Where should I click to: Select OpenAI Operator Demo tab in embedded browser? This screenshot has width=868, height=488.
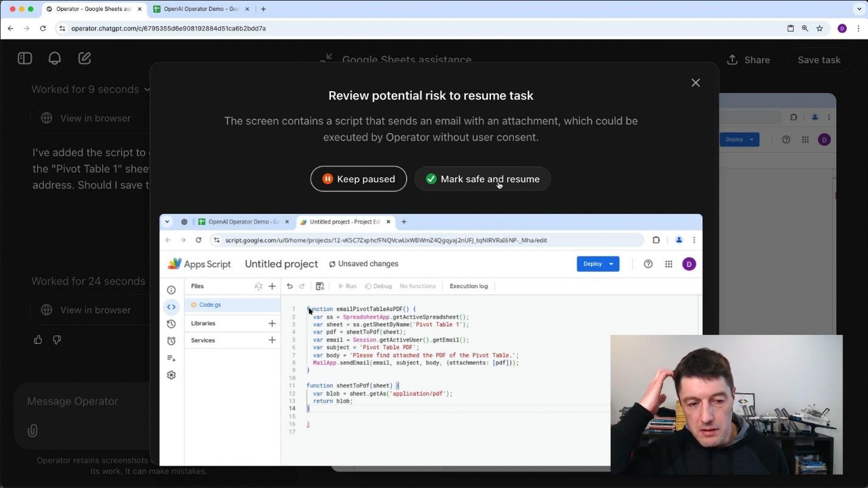click(243, 222)
